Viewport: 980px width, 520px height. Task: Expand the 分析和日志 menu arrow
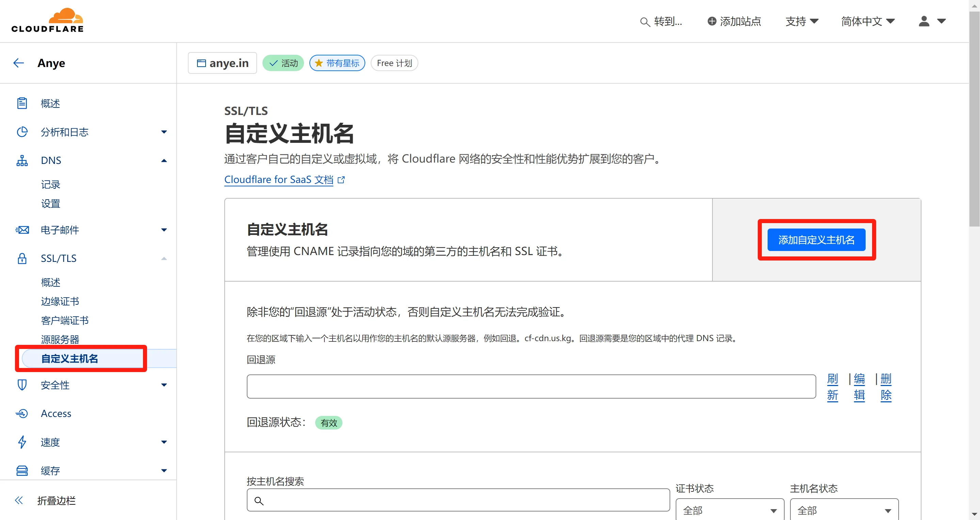click(164, 132)
